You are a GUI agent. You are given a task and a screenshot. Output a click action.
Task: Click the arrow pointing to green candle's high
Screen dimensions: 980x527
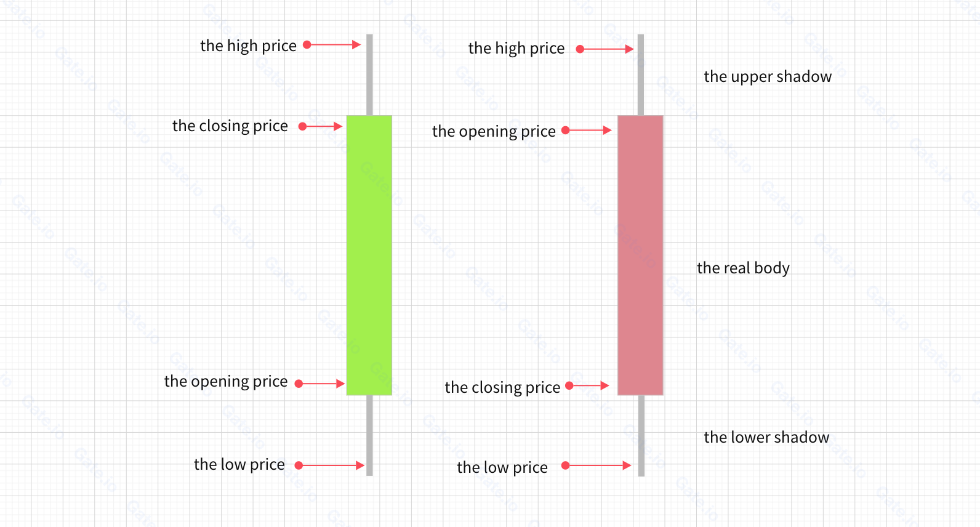tap(332, 45)
